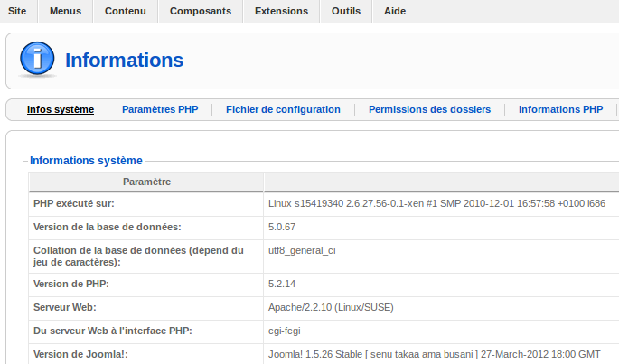Open the Menus menu
This screenshot has height=364, width=619.
(66, 11)
